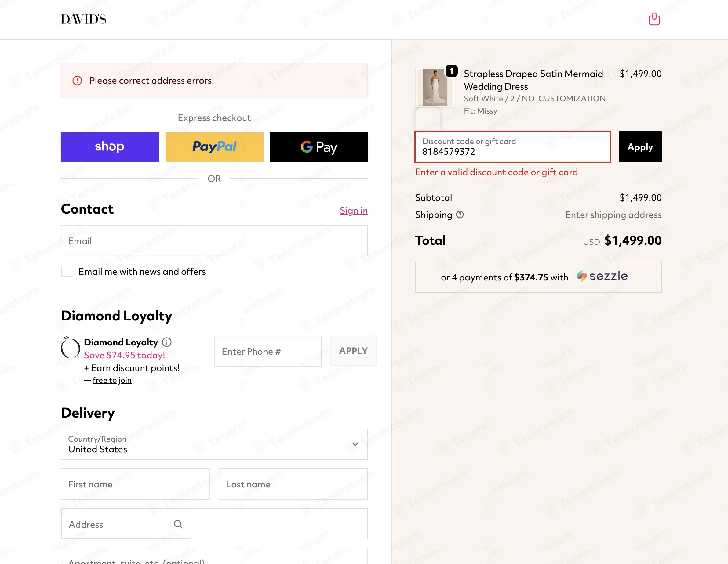Click the David's logo
Screen dimensions: 728x564
tap(83, 19)
